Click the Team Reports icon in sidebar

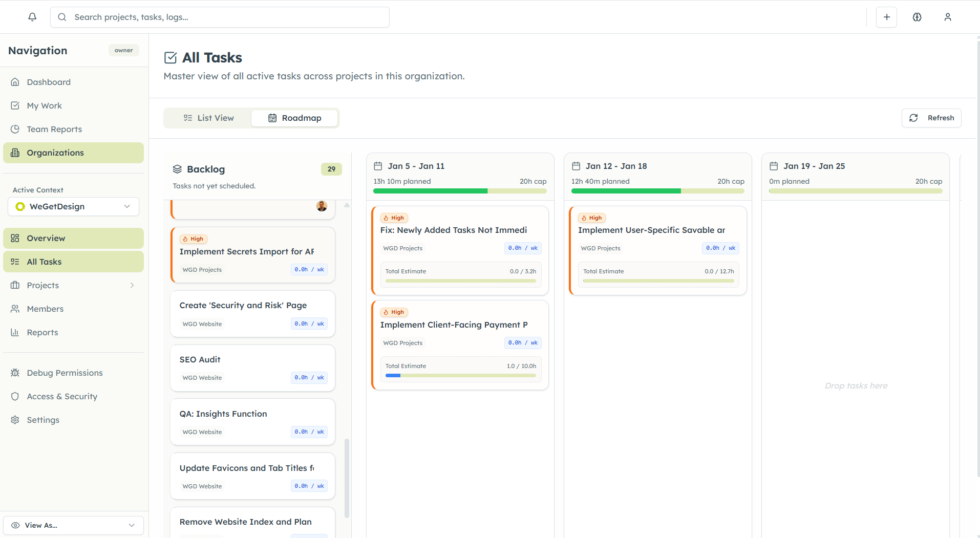(x=15, y=129)
